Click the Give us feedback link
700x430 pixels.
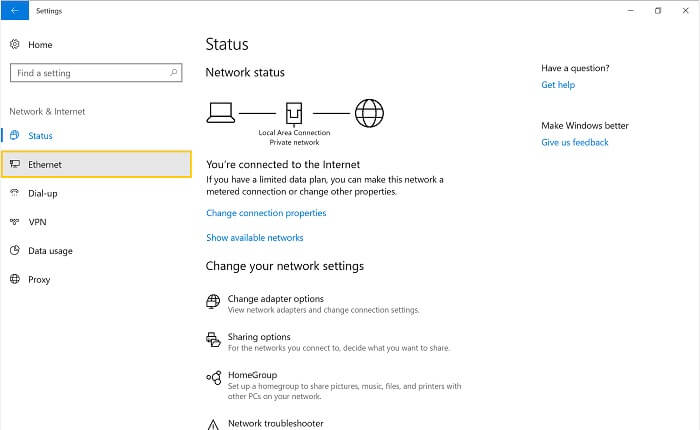click(x=575, y=142)
